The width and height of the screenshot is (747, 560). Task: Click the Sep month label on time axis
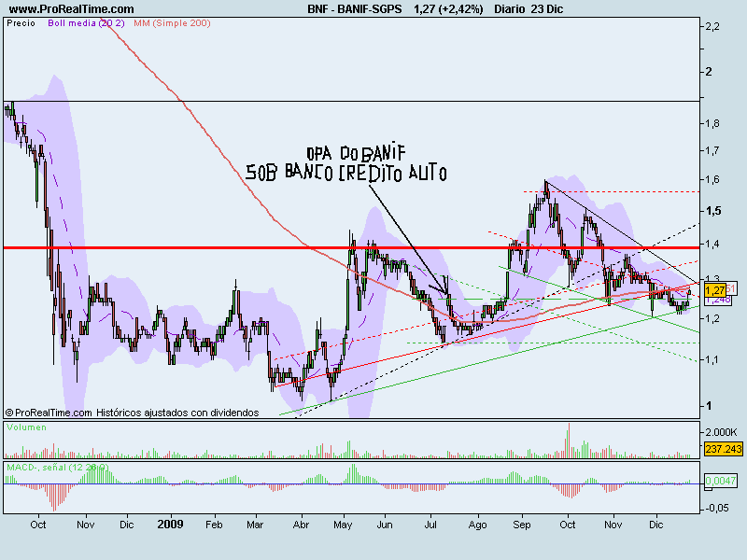pyautogui.click(x=522, y=525)
